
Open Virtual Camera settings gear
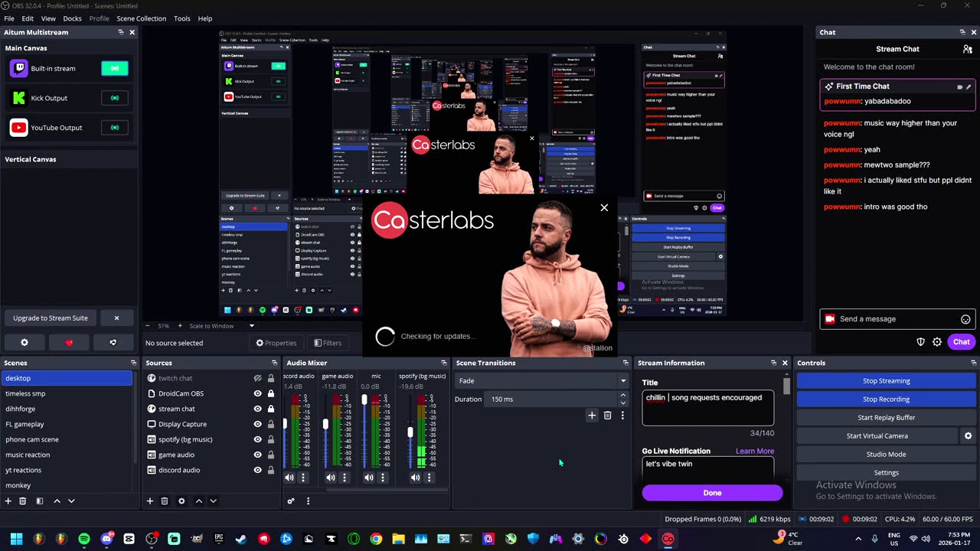click(968, 435)
